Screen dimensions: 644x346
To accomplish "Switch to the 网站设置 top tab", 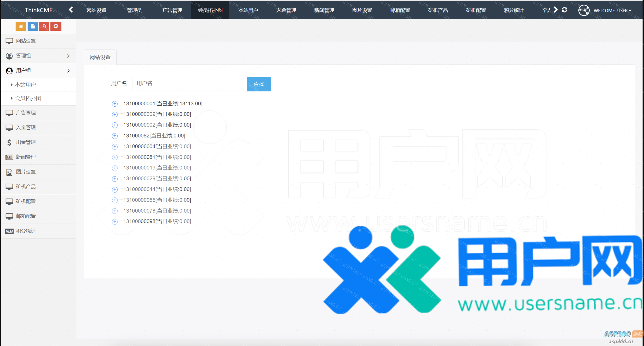I will 96,10.
